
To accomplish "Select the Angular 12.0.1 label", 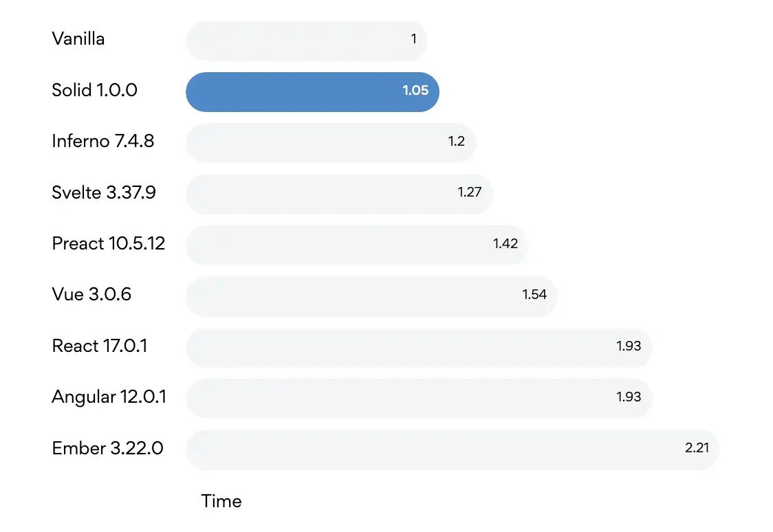I will 109,397.
